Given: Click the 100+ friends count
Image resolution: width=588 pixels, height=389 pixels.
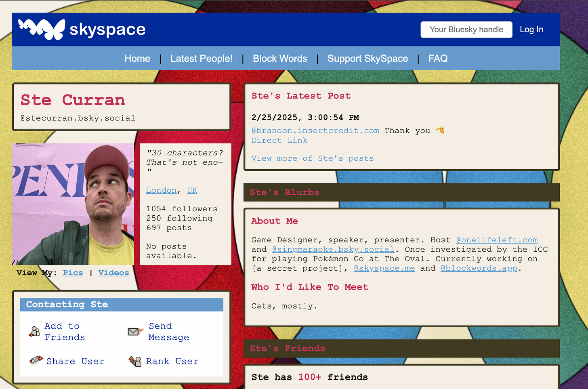Looking at the screenshot, I should 310,377.
